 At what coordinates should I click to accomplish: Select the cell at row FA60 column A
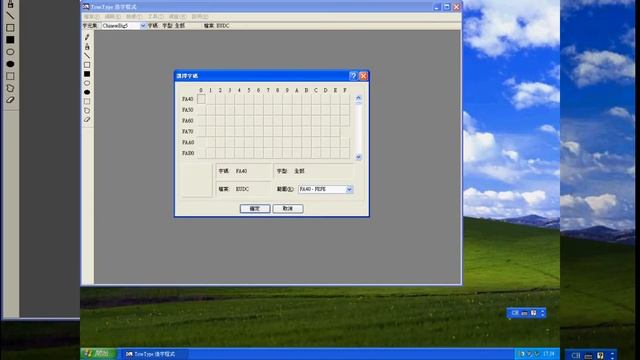tap(297, 121)
